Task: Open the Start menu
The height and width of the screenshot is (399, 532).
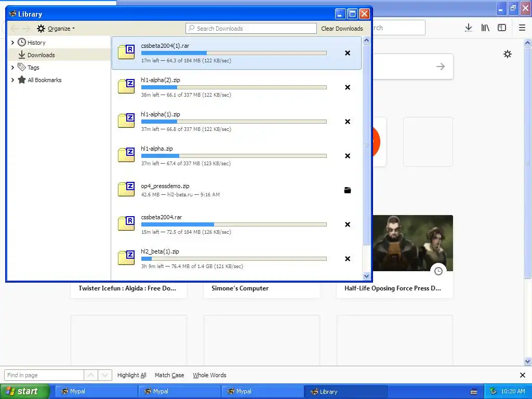Action: click(x=25, y=391)
